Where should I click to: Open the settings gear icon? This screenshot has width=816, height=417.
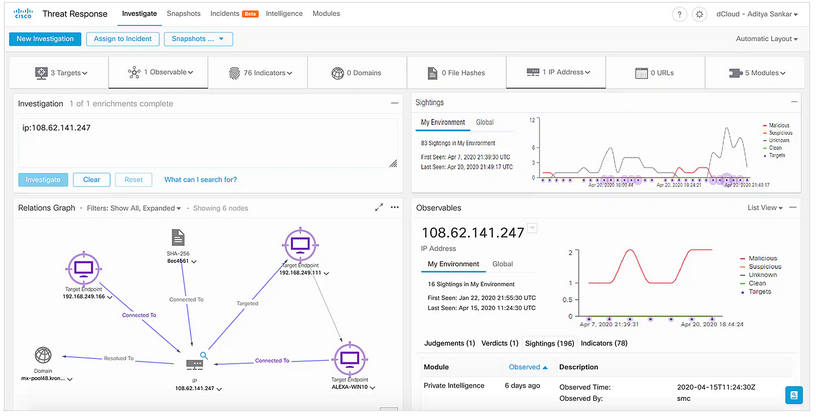(x=699, y=15)
